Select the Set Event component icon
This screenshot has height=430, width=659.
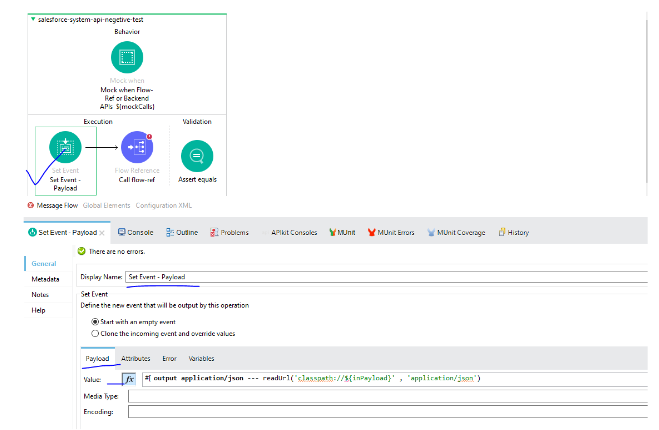[65, 147]
